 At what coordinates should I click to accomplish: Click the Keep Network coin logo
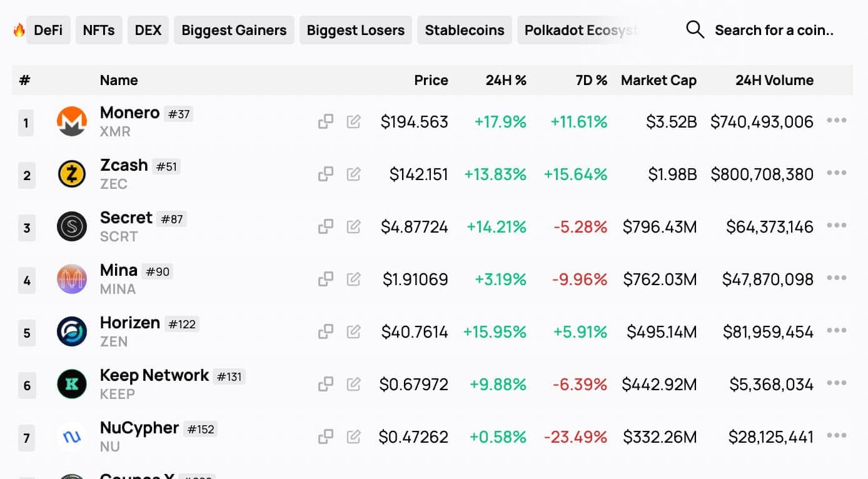pos(72,384)
